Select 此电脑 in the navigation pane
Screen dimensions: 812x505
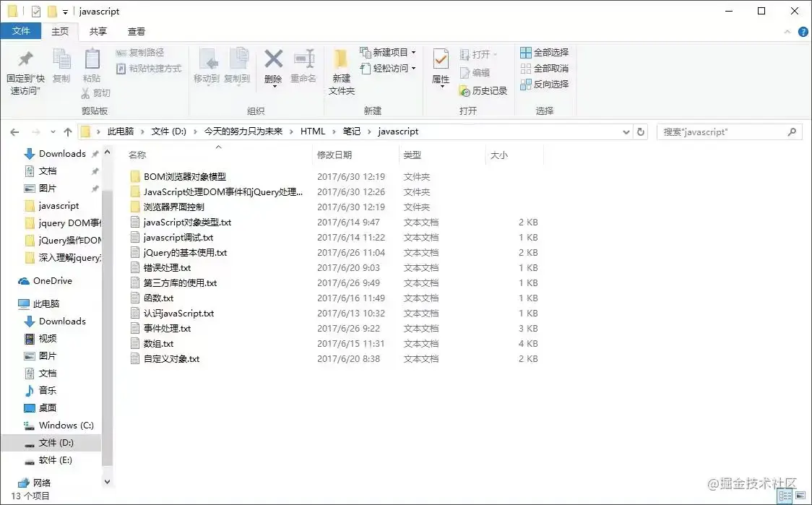[x=39, y=304]
